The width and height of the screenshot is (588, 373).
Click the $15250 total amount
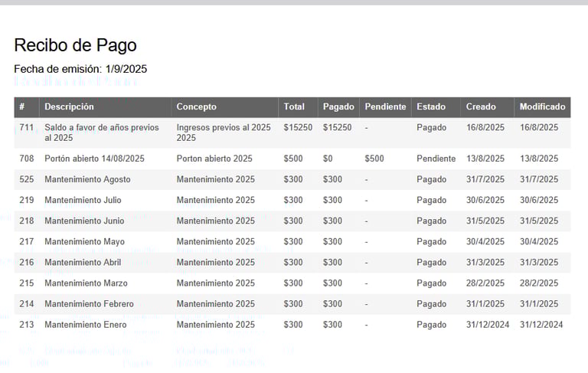pos(298,128)
